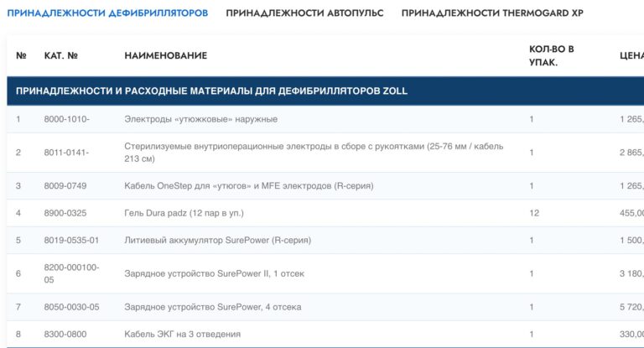
Task: Click Кабель OneStep item name
Action: 249,185
